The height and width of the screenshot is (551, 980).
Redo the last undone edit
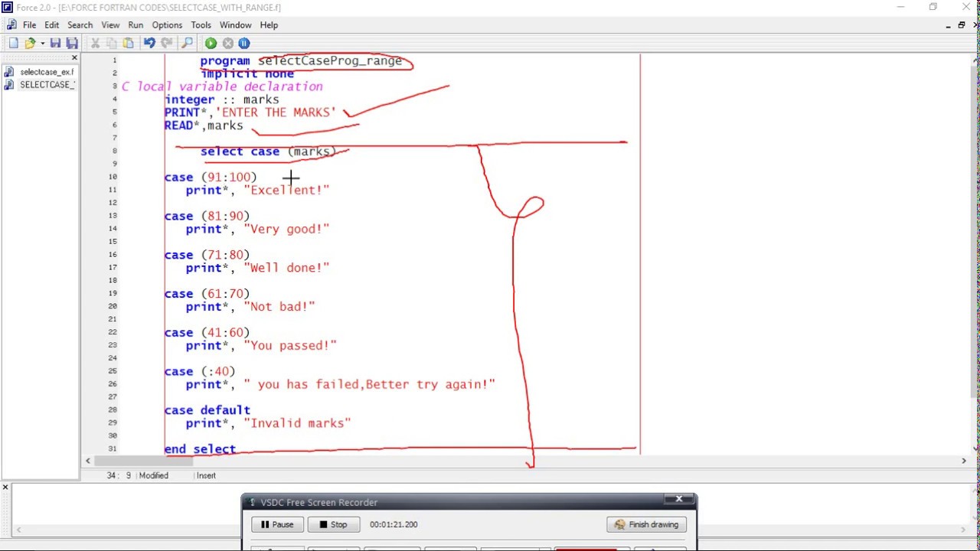(166, 44)
